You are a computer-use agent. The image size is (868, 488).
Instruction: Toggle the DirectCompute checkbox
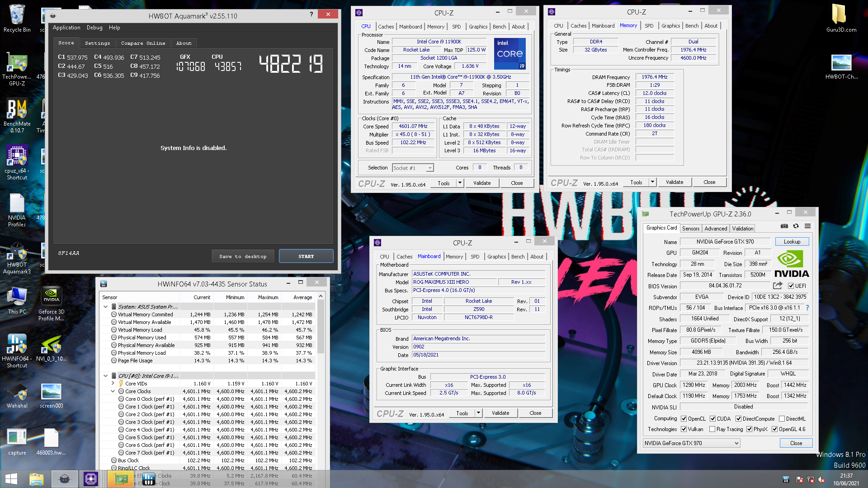[x=738, y=419]
